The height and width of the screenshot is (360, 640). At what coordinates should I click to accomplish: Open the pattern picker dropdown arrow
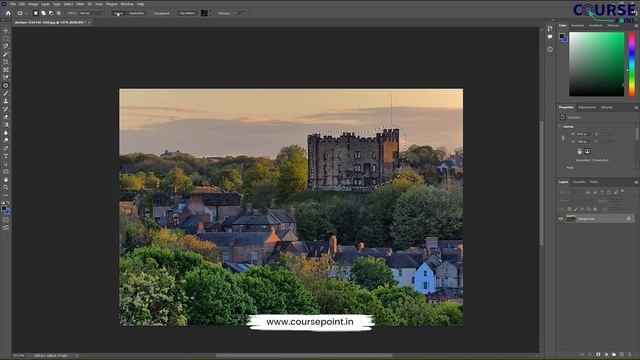coord(210,13)
